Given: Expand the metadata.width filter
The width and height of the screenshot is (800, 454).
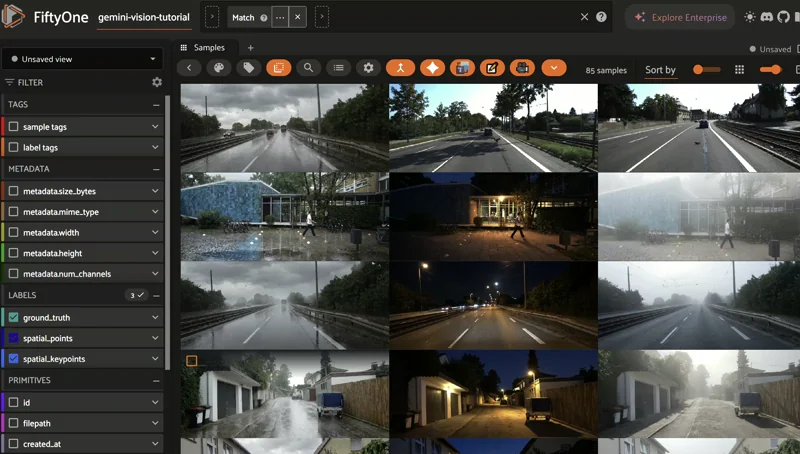Looking at the screenshot, I should 155,233.
